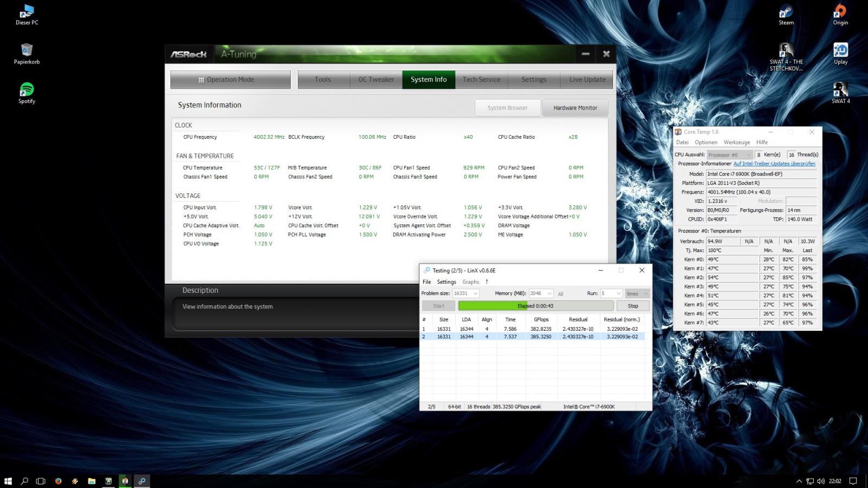Open the LinX Graphs menu
This screenshot has width=868, height=488.
click(x=471, y=282)
